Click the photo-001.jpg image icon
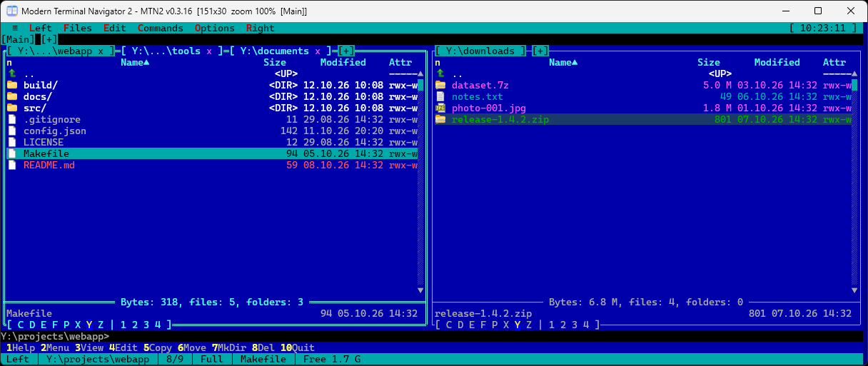868x366 pixels. (440, 108)
